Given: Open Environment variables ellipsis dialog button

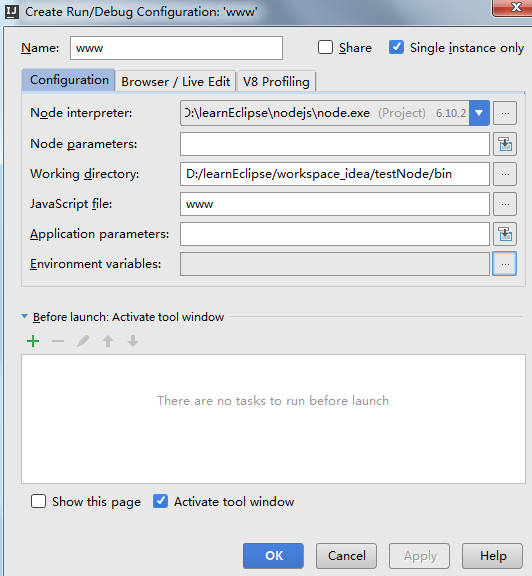Looking at the screenshot, I should point(505,264).
